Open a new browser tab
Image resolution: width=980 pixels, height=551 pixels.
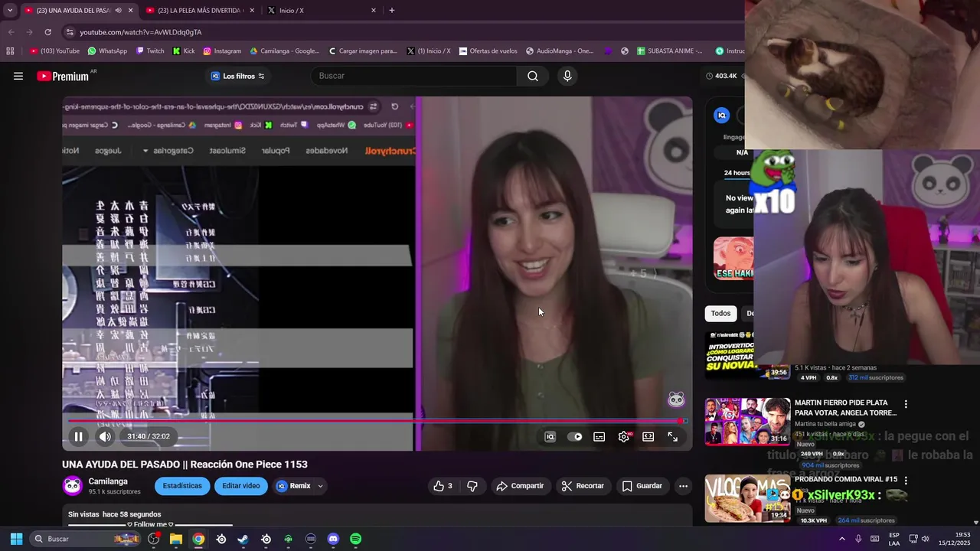392,11
